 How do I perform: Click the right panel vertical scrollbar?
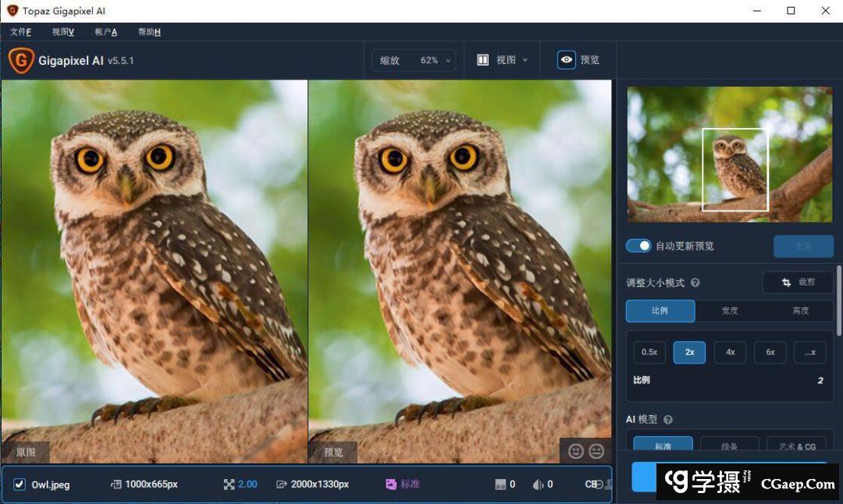coord(838,300)
